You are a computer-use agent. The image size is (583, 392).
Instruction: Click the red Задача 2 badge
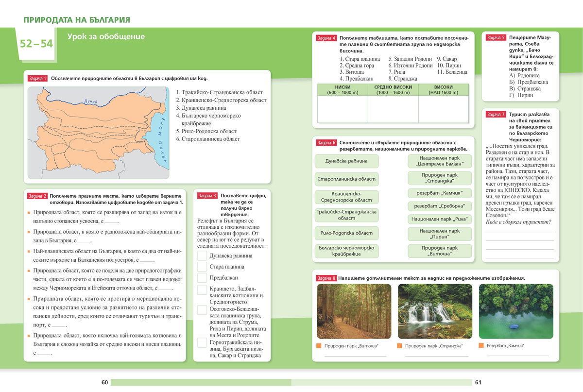[37, 196]
